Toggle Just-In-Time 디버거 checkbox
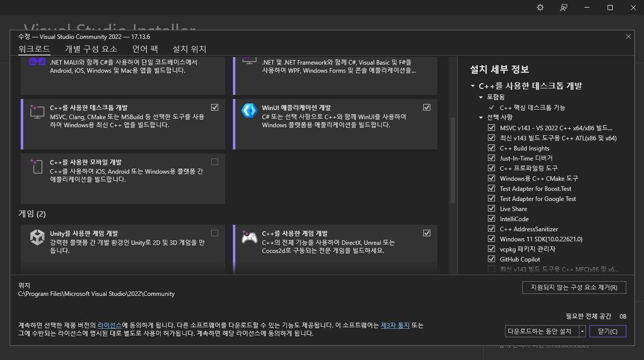Image resolution: width=644 pixels, height=360 pixels. coord(491,158)
